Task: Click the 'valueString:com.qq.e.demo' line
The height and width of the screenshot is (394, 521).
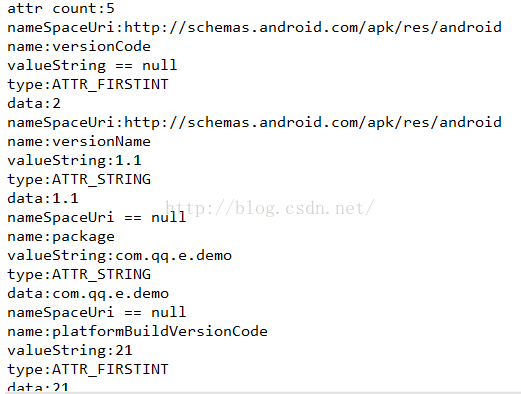Action: [x=120, y=256]
